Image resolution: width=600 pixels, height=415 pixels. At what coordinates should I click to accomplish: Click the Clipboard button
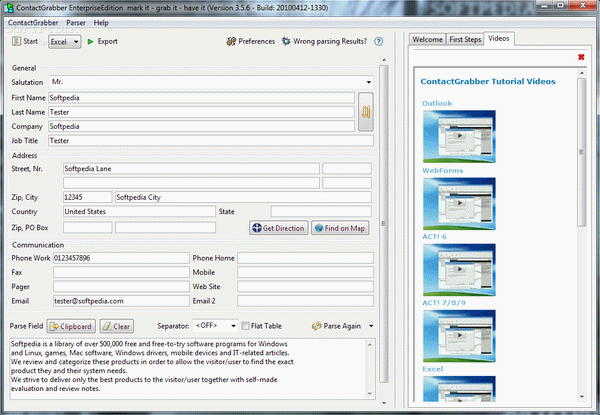[x=71, y=326]
